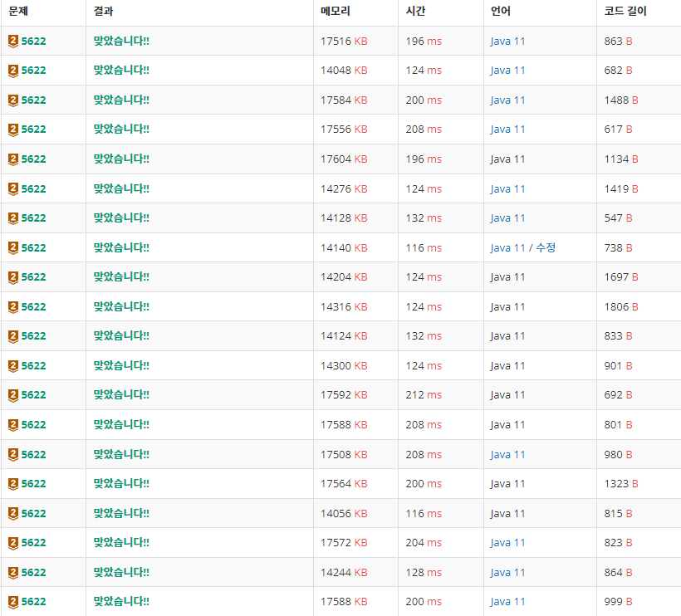Open the Java 11 link in the 547 B row
This screenshot has height=616, width=681.
click(507, 218)
